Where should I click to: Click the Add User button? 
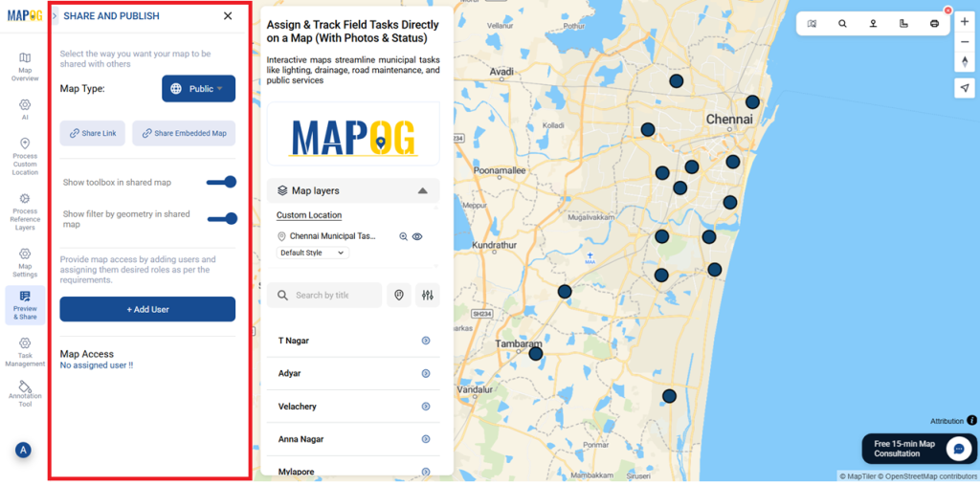tap(147, 309)
